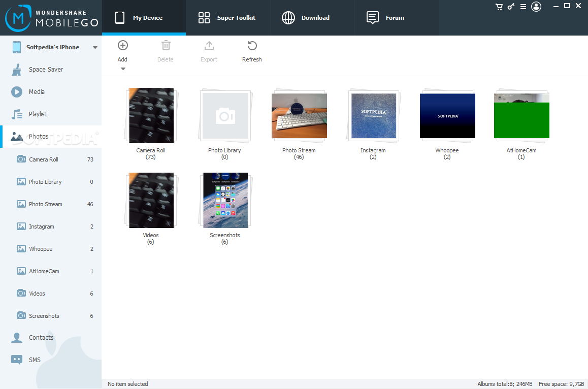
Task: Click the Contacts person icon
Action: tap(16, 338)
